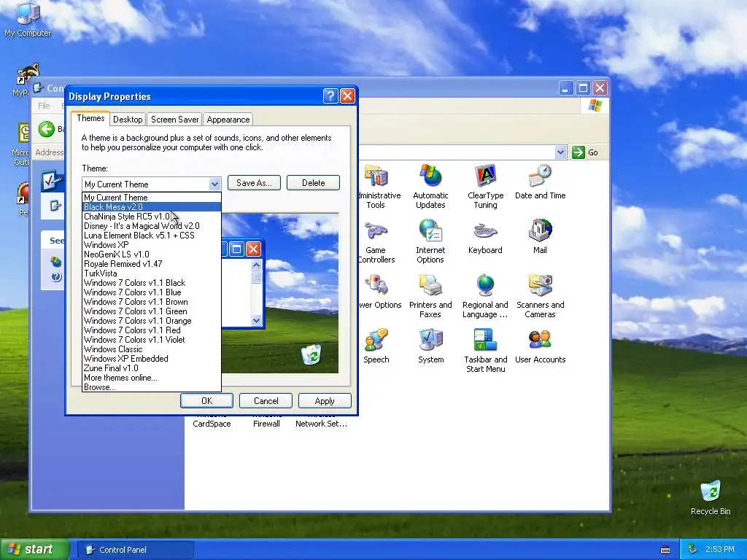Choose Browse... entry in theme list
The height and width of the screenshot is (560, 747).
click(x=152, y=387)
